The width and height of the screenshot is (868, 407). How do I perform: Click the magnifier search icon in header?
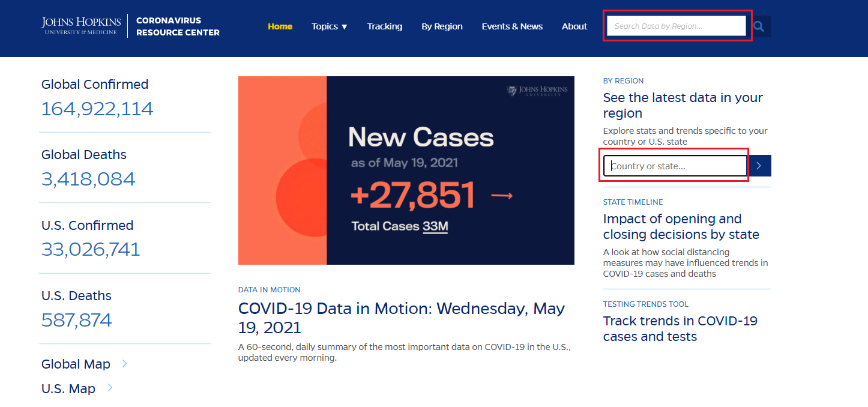(759, 26)
